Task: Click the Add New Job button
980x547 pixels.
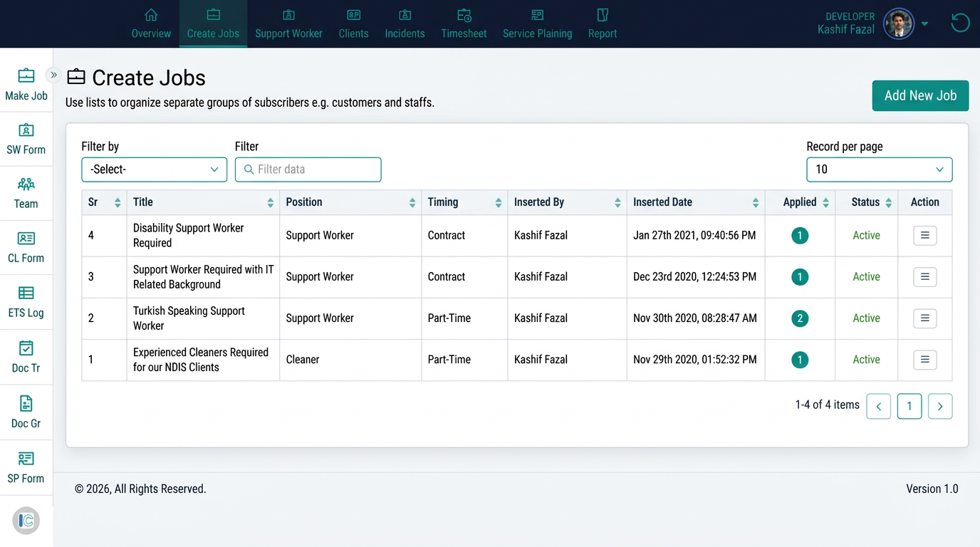Action: tap(920, 95)
